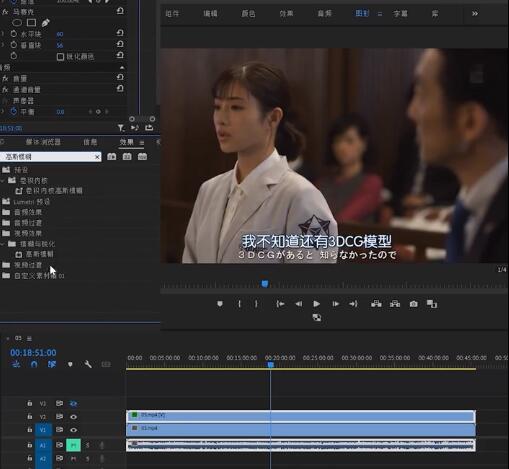Filter by 32-bit color effects icon
The width and height of the screenshot is (509, 469).
click(x=127, y=157)
